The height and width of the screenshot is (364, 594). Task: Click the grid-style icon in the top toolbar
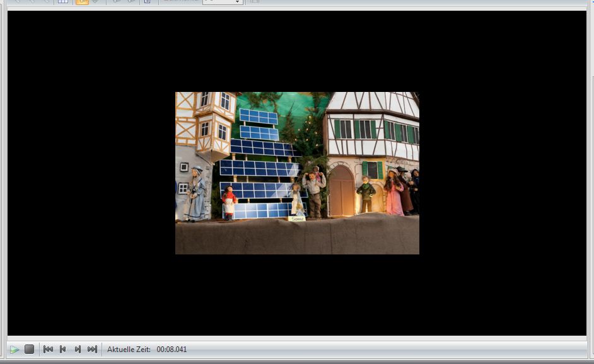click(62, 2)
